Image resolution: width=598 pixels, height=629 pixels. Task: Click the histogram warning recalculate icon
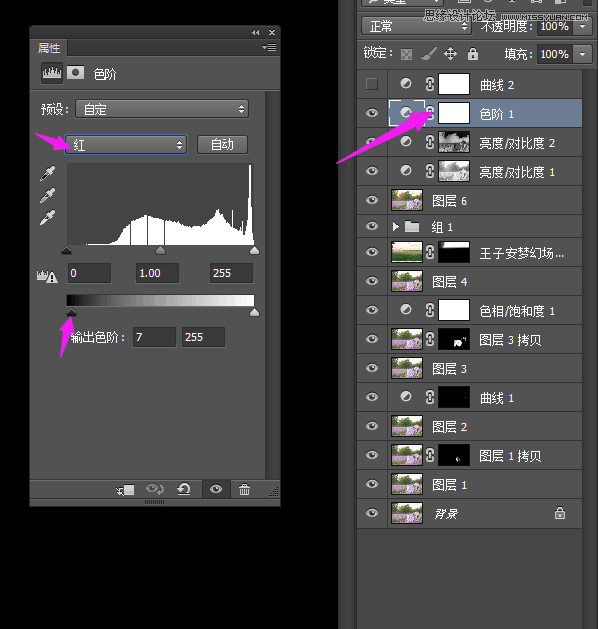[47, 276]
